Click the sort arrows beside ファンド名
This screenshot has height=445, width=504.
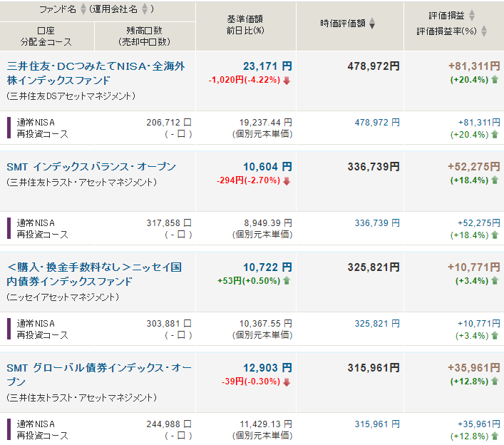83,9
